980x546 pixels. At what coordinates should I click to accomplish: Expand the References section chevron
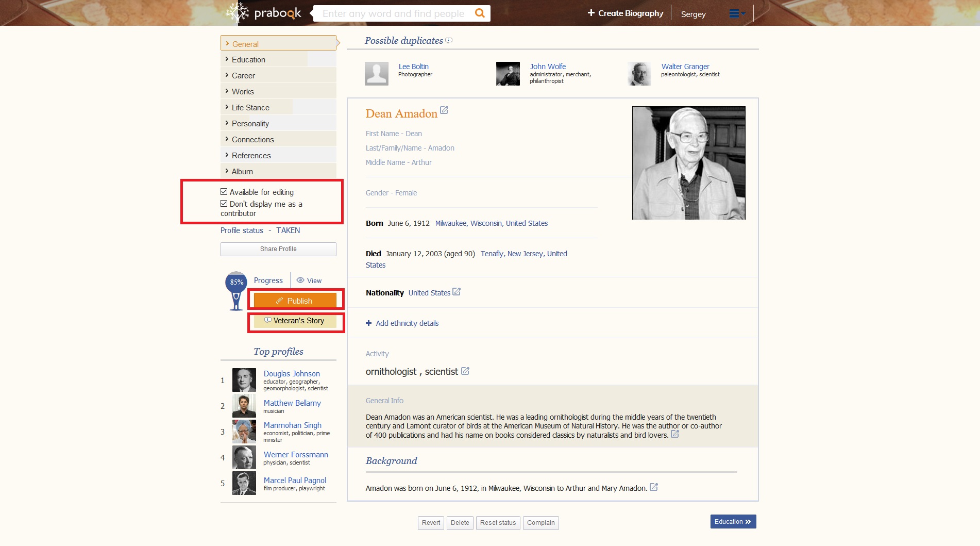(227, 155)
